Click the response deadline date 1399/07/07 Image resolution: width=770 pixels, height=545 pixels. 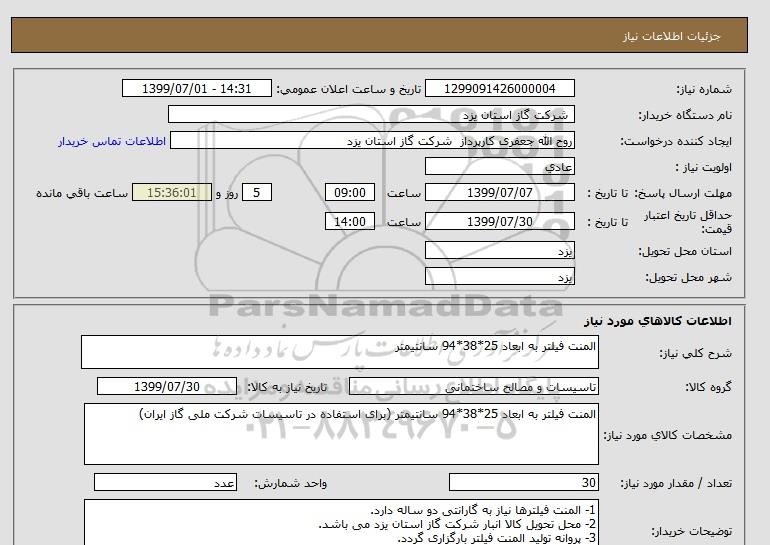(x=499, y=192)
